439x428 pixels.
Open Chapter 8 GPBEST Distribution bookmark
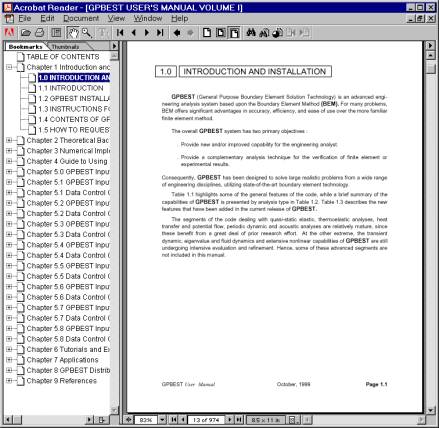[x=68, y=370]
